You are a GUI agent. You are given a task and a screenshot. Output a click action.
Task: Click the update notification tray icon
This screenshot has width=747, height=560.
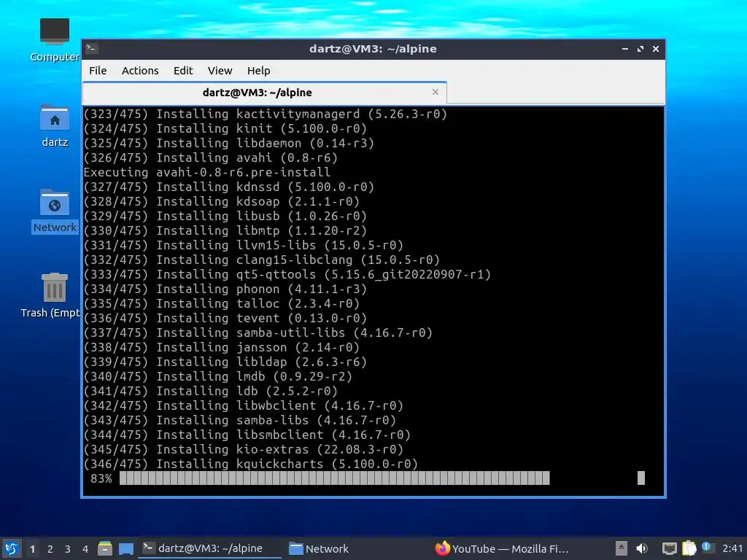click(x=707, y=548)
